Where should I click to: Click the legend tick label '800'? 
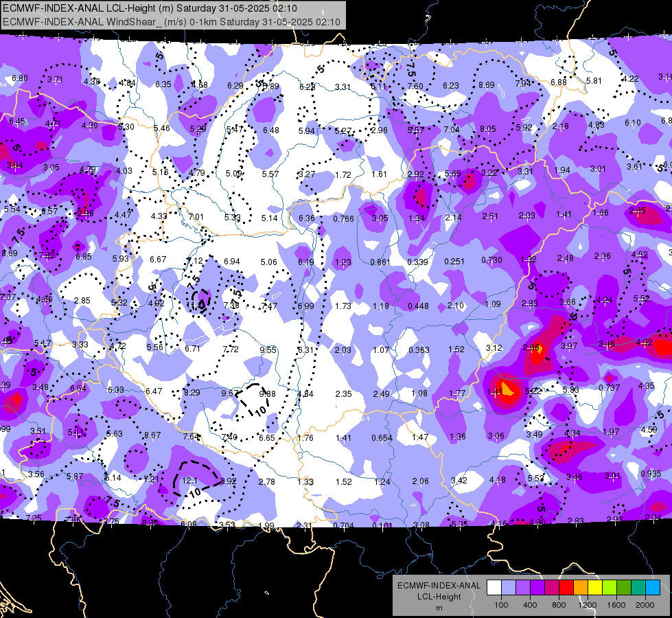click(559, 605)
